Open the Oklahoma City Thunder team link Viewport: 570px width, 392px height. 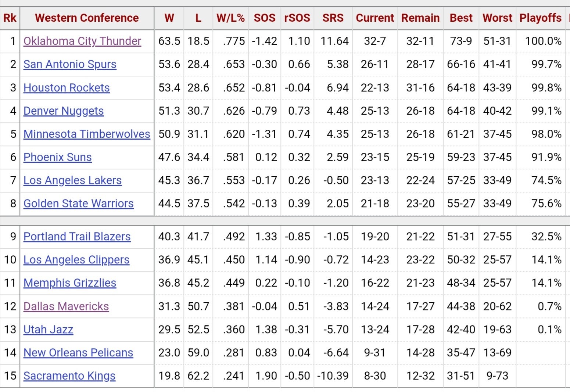click(x=82, y=41)
